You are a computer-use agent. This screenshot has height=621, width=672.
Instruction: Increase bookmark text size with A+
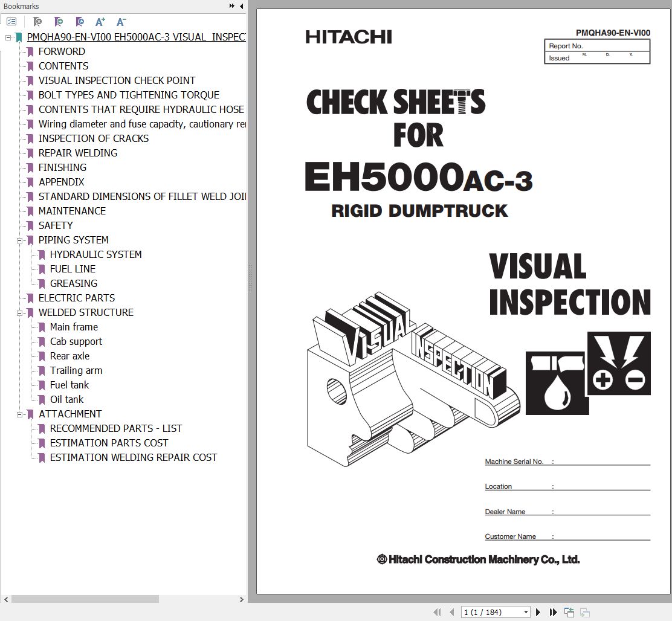100,21
